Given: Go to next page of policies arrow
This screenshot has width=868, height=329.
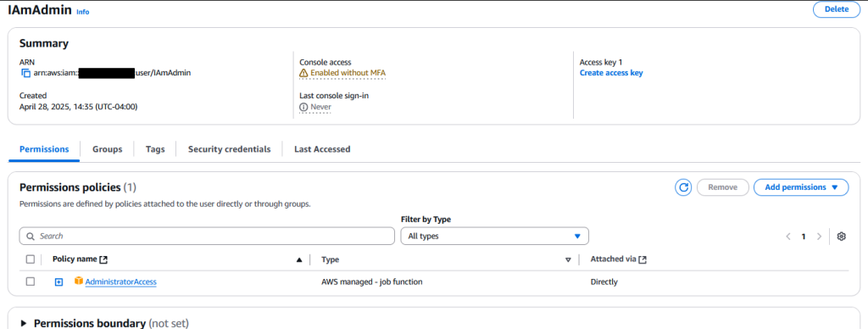Looking at the screenshot, I should pos(820,237).
